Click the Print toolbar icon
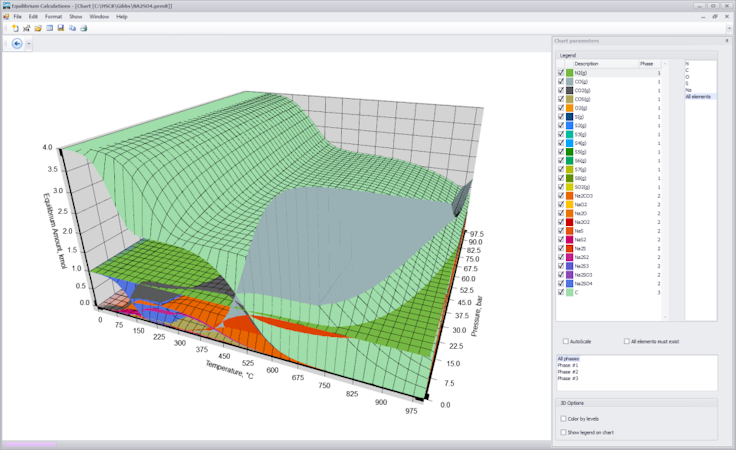736x450 pixels. pyautogui.click(x=84, y=28)
